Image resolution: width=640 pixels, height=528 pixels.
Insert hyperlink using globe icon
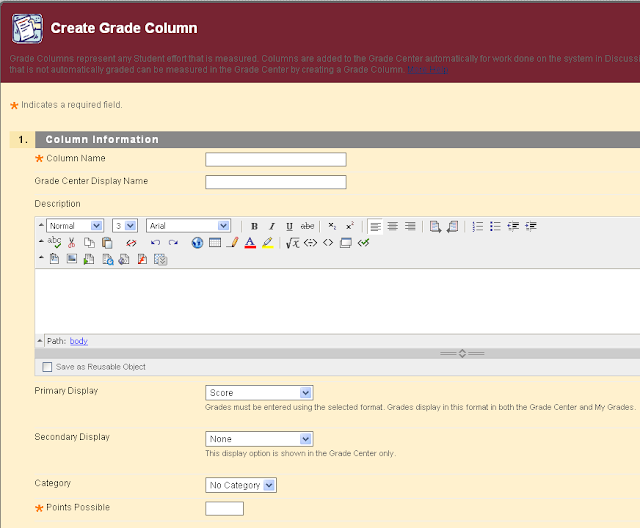click(x=197, y=243)
